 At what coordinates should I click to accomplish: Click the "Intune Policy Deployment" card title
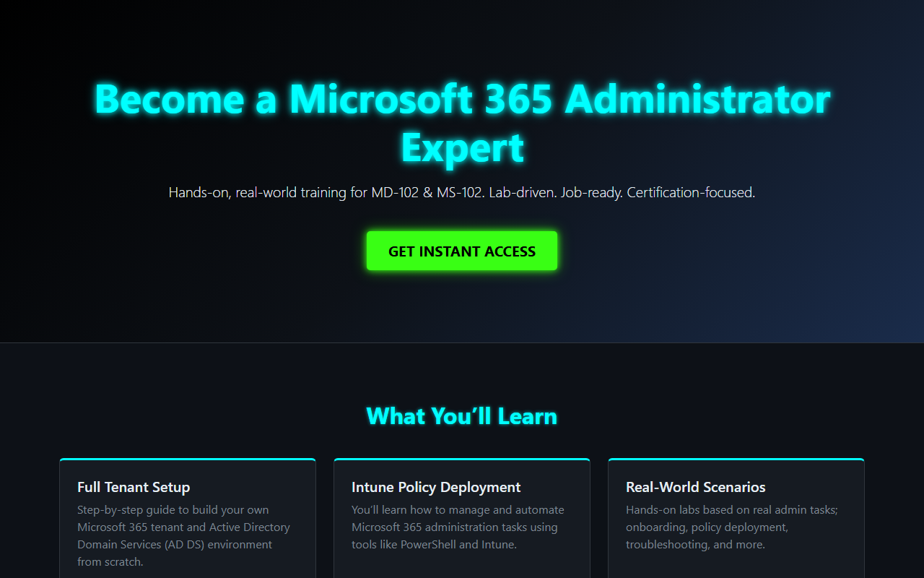[x=436, y=487]
